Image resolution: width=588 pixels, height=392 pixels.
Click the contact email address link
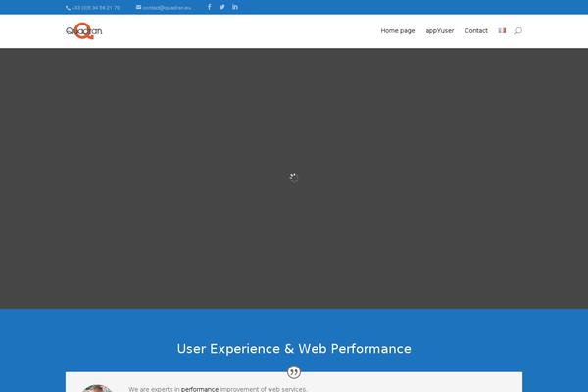(167, 8)
